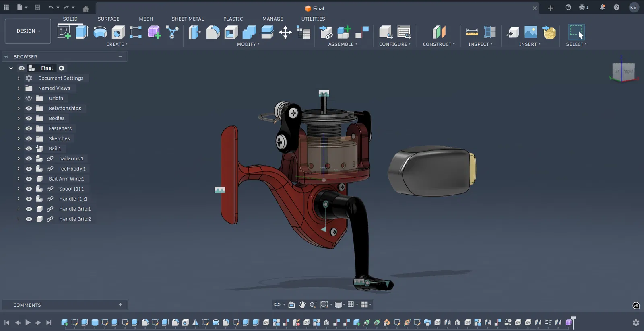Click the Extrude tool icon
The image size is (644, 331).
82,32
